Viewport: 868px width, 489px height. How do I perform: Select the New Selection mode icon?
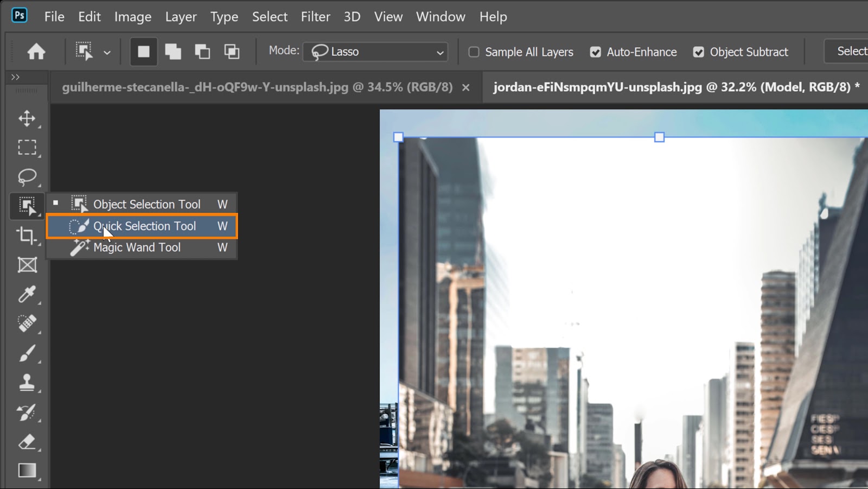144,52
